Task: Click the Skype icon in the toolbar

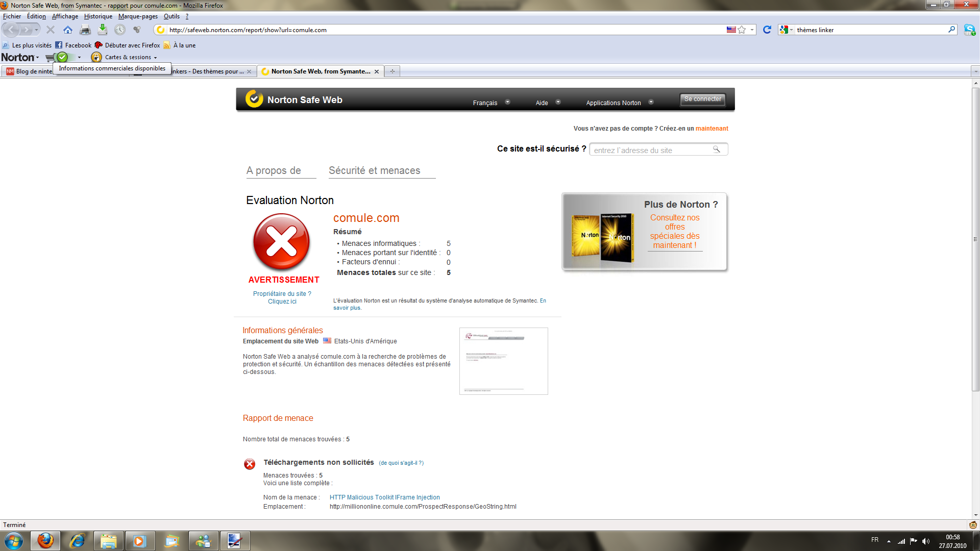Action: [x=969, y=30]
